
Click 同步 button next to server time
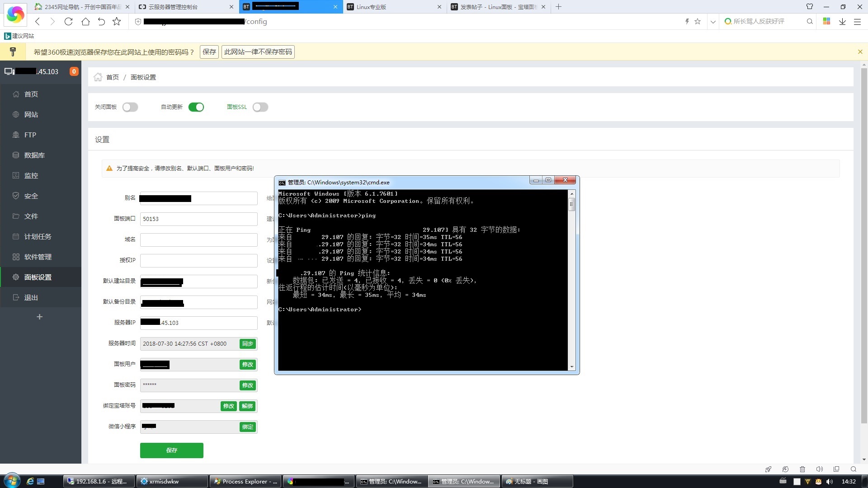point(248,344)
